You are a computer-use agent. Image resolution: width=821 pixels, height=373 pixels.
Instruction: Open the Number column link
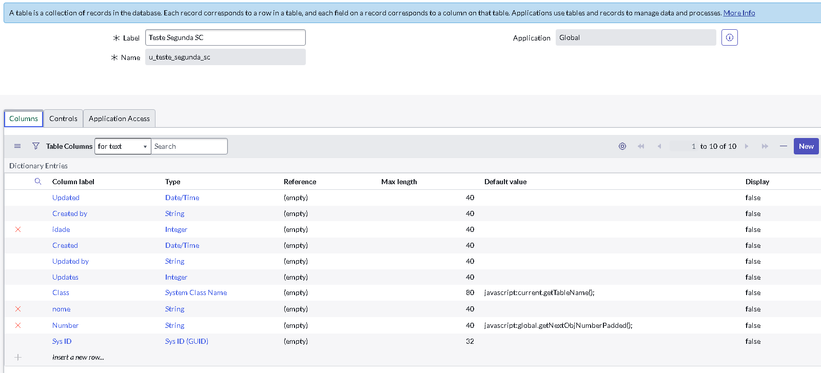coord(65,325)
